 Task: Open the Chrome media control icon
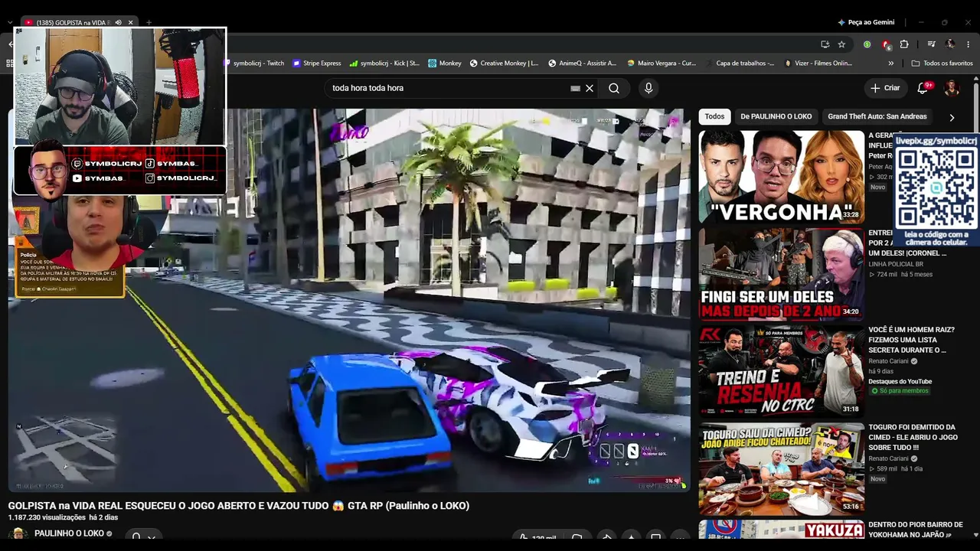point(932,44)
